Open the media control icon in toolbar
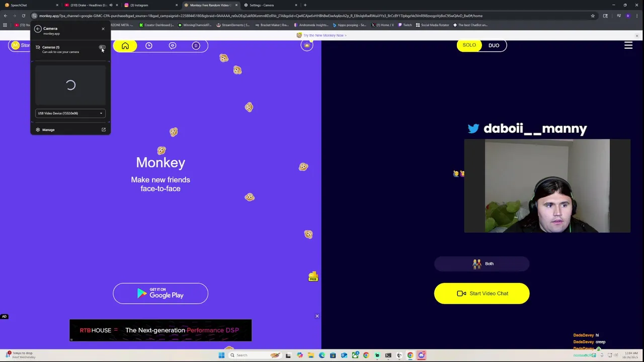 tap(618, 16)
